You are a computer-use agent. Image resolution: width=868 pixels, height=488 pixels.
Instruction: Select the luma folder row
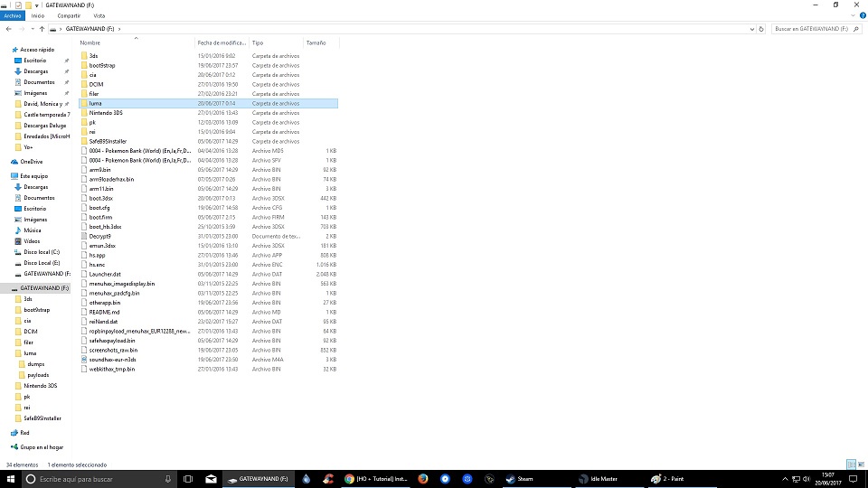[208, 103]
